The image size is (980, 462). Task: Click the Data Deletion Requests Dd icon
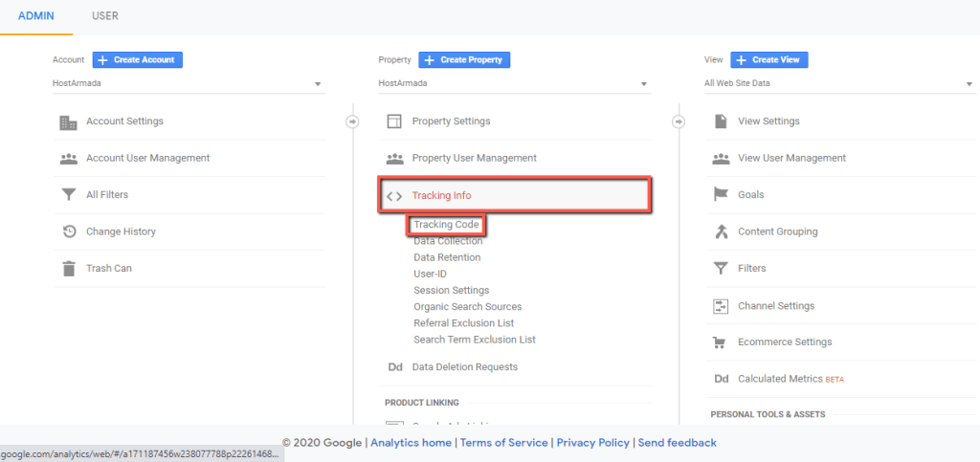click(395, 367)
